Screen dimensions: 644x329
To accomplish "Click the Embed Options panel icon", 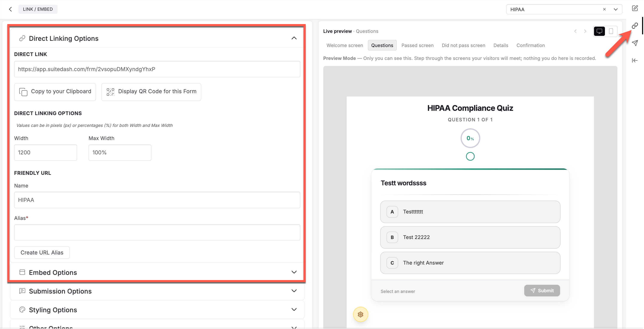I will [22, 272].
